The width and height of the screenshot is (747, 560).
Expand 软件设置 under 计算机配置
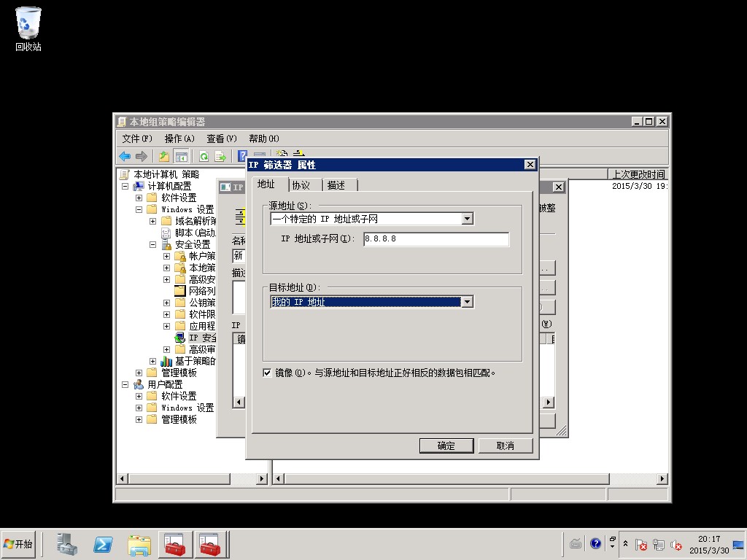(x=139, y=198)
